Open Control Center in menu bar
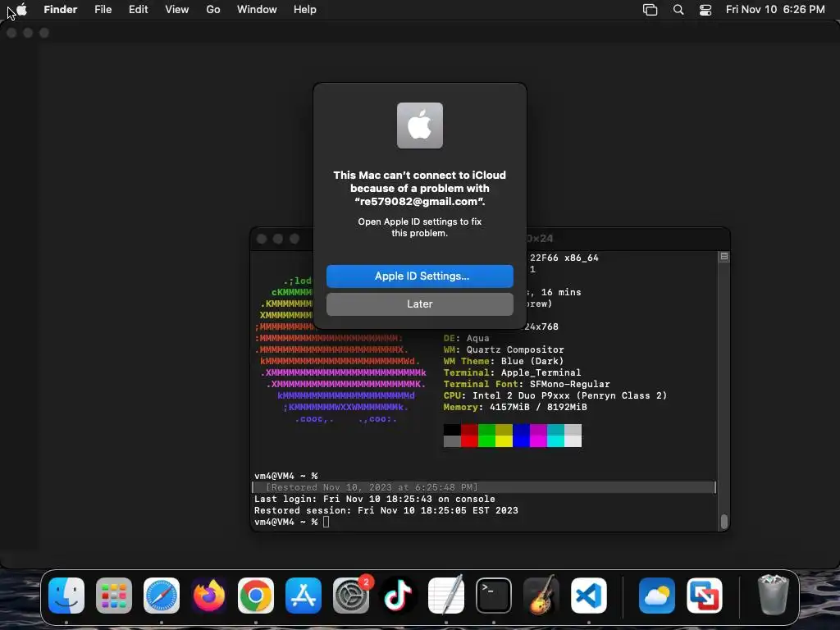840x630 pixels. 705,10
